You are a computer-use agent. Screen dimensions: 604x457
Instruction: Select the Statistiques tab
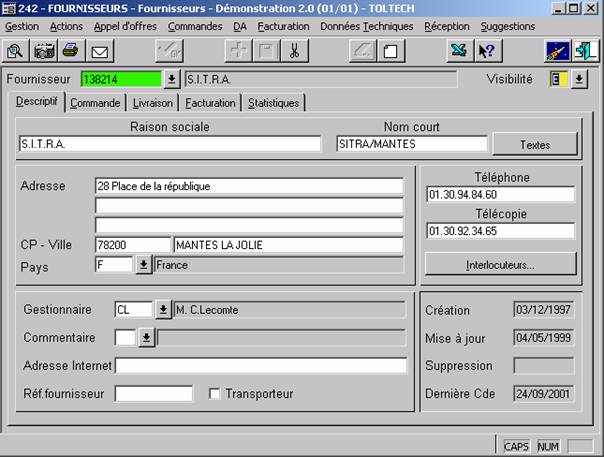[273, 103]
